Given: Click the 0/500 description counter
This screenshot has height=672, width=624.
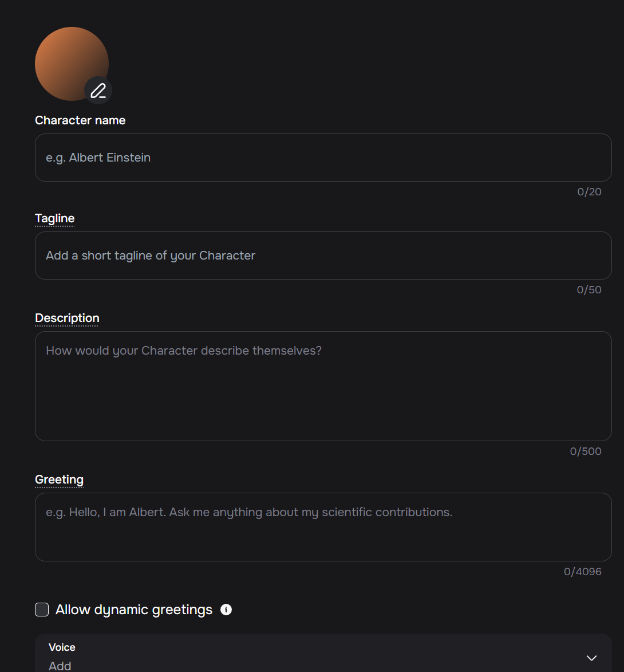Looking at the screenshot, I should (x=586, y=451).
